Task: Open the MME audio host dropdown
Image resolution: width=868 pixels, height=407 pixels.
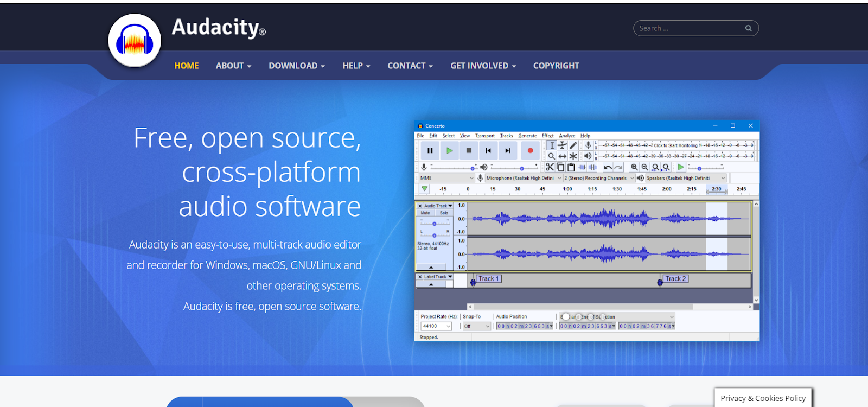Action: pos(447,178)
